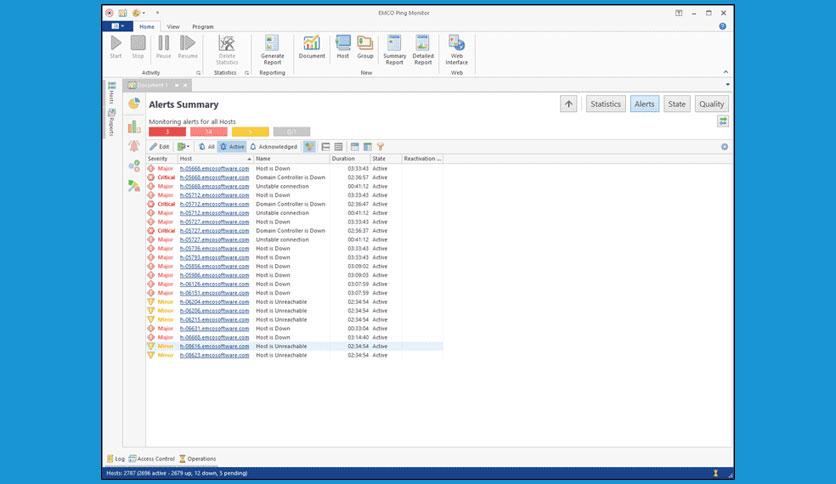The image size is (836, 484).
Task: Collapse the ribbon with chevron arrow
Action: tap(726, 72)
